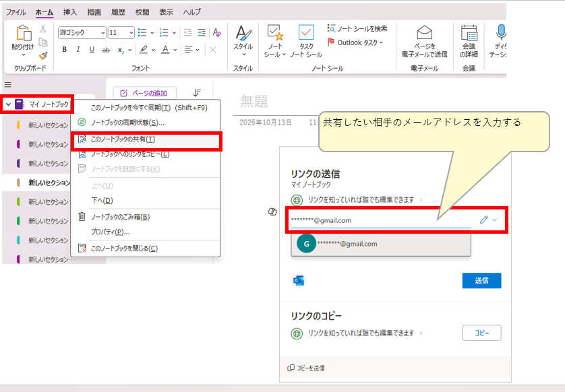Toggle italic text formatting

coord(78,50)
